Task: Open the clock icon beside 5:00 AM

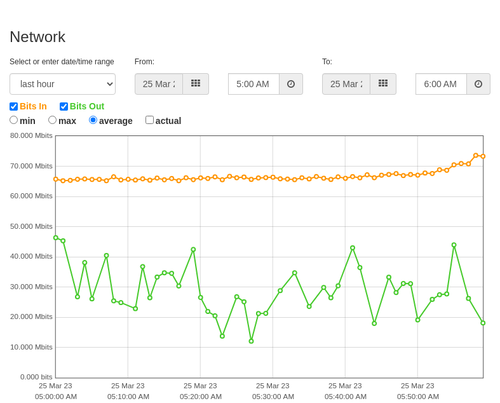Action: tap(291, 84)
